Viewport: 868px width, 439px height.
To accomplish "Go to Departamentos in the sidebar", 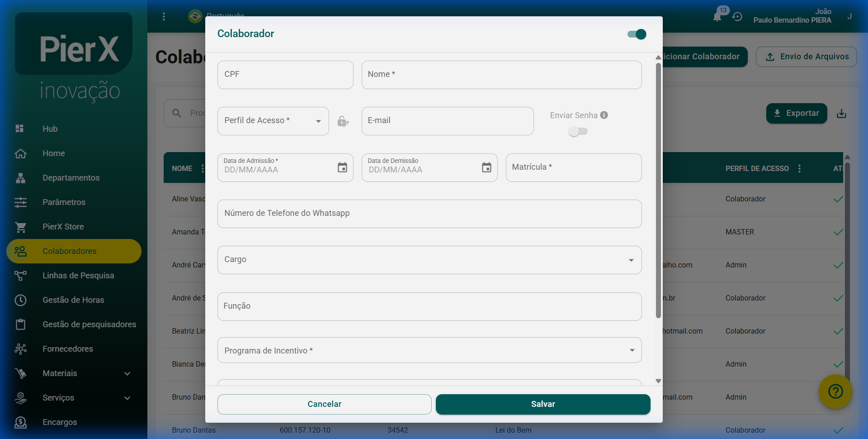I will [x=71, y=178].
